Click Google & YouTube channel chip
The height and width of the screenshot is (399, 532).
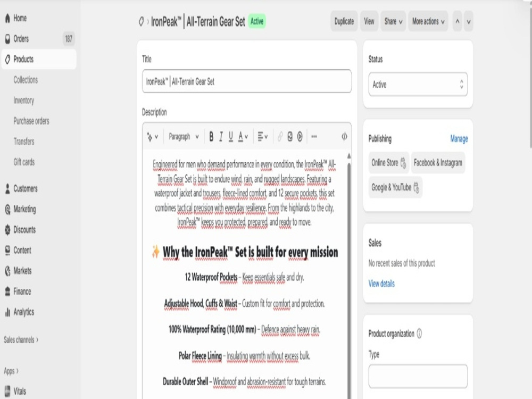pos(395,188)
